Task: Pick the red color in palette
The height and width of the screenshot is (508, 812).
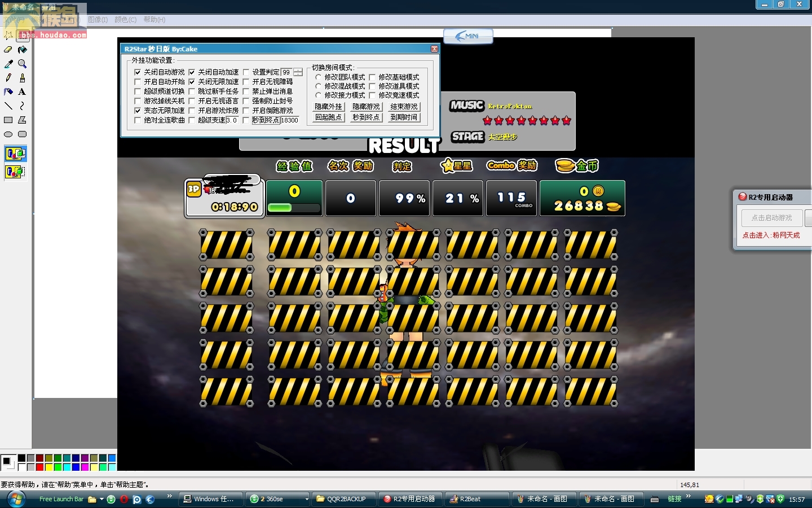Action: (x=39, y=467)
